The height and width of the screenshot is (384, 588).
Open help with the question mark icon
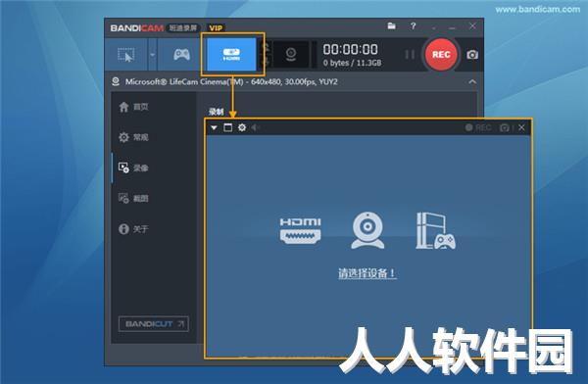tap(413, 25)
